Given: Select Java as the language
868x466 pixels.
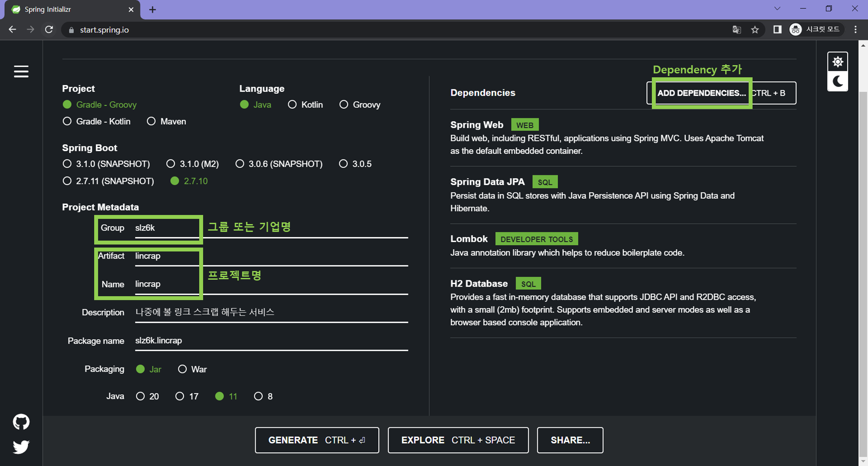Looking at the screenshot, I should pos(256,105).
